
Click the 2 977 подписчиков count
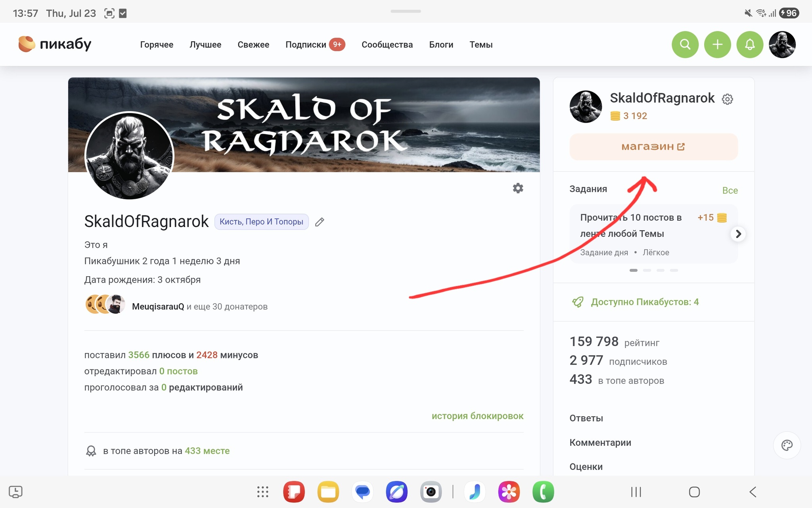(618, 360)
